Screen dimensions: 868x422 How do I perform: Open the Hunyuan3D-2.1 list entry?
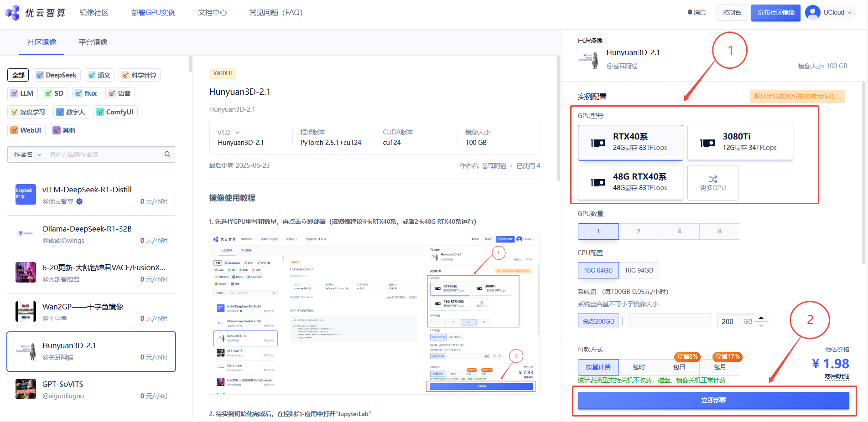91,351
